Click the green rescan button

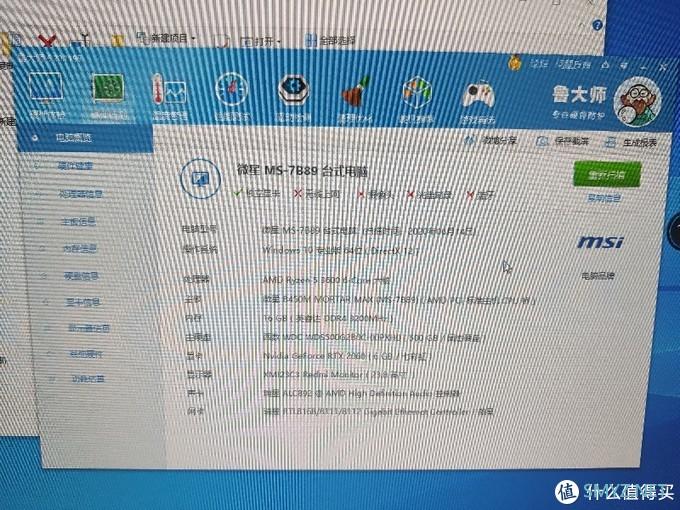coord(607,174)
